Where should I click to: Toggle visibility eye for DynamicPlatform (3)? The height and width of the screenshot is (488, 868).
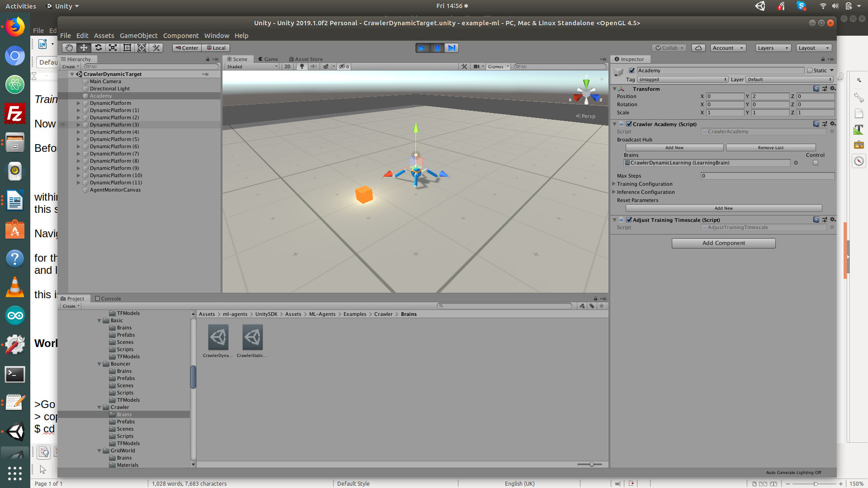[63, 125]
